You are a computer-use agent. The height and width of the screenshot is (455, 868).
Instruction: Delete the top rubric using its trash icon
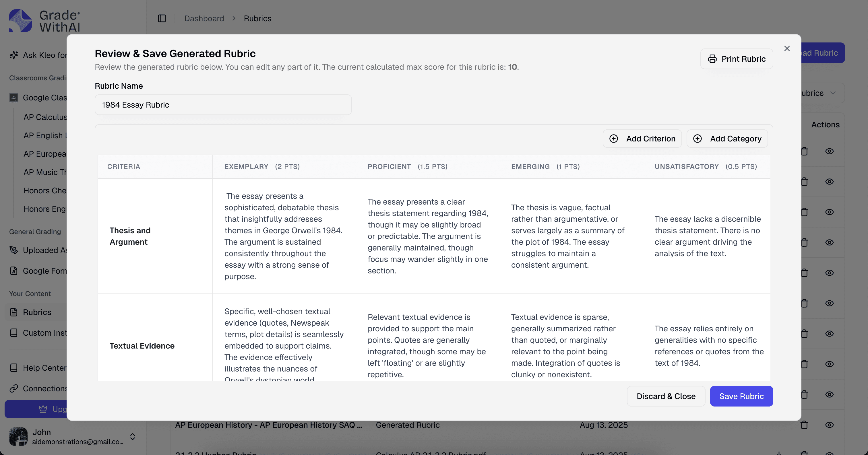tap(805, 151)
